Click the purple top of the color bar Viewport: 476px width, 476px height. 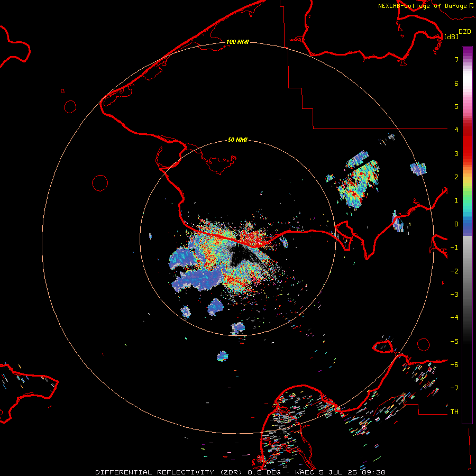[x=467, y=52]
